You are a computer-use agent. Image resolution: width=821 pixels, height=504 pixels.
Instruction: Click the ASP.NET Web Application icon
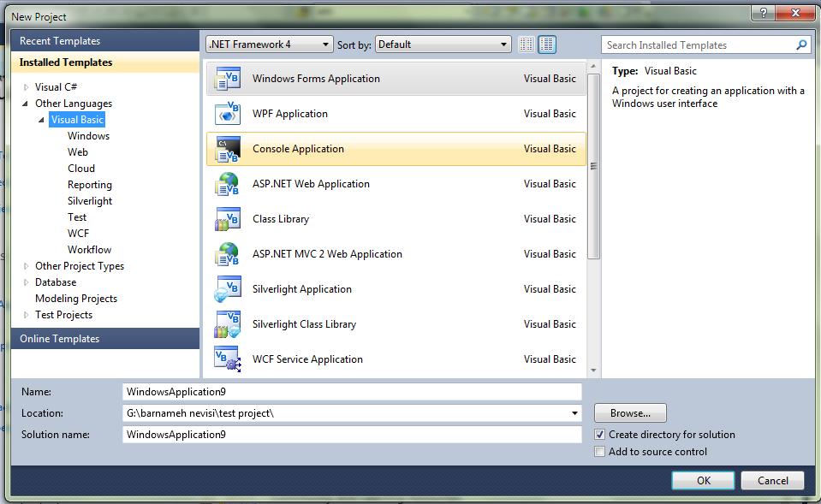227,184
